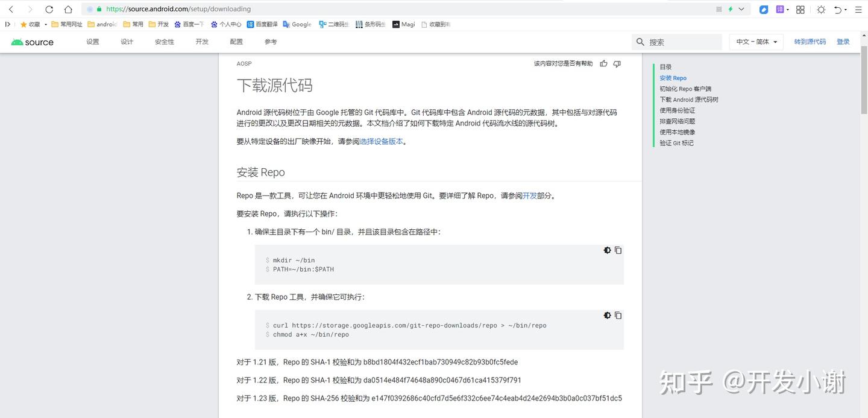Viewport: 868px width, 418px height.
Task: Copy the curl repo download command
Action: click(x=618, y=315)
